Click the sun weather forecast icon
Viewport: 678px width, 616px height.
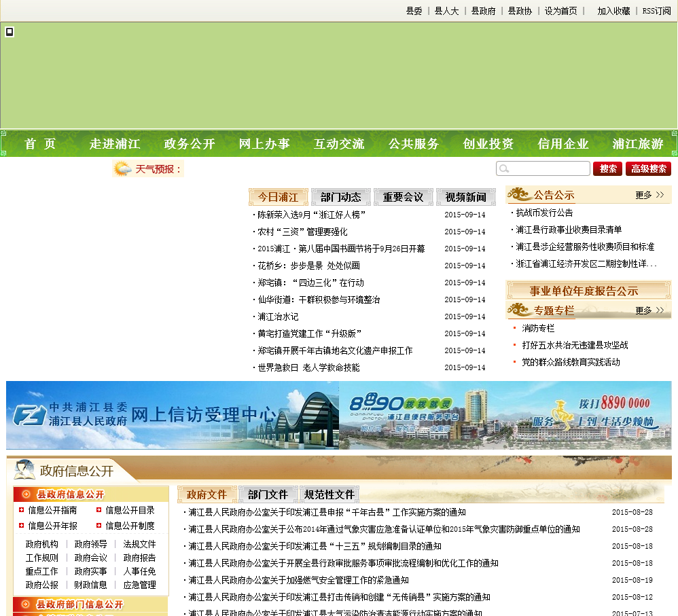pos(123,168)
